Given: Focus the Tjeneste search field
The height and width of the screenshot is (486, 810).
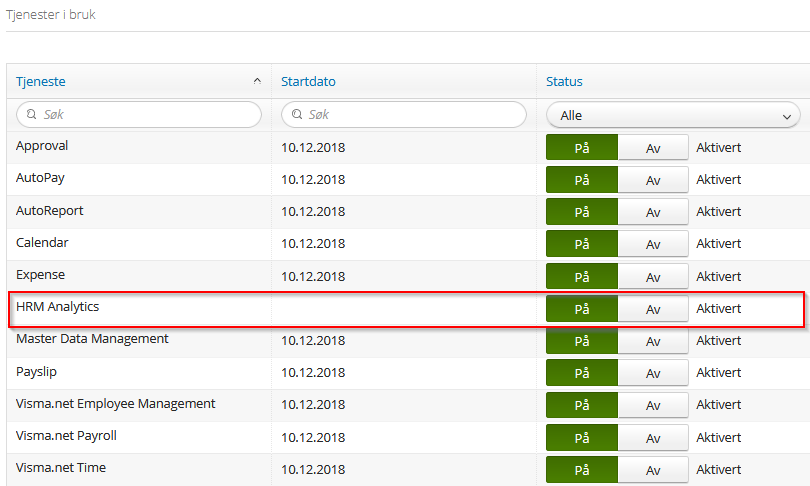Looking at the screenshot, I should 139,114.
